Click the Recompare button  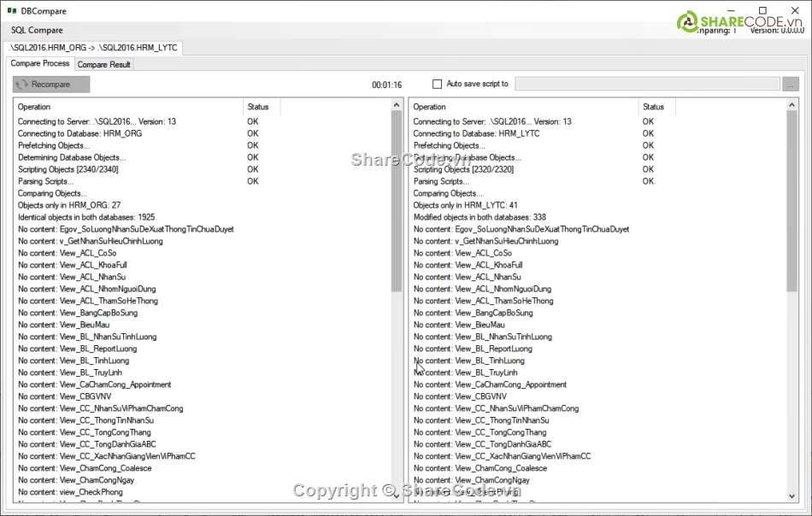[51, 85]
